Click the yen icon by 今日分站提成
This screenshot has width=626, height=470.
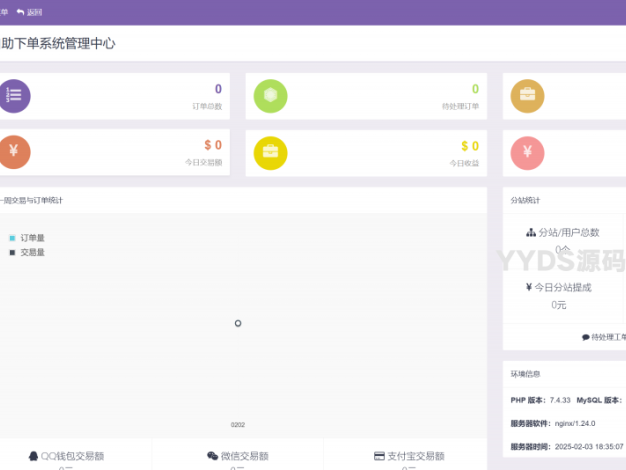point(529,287)
